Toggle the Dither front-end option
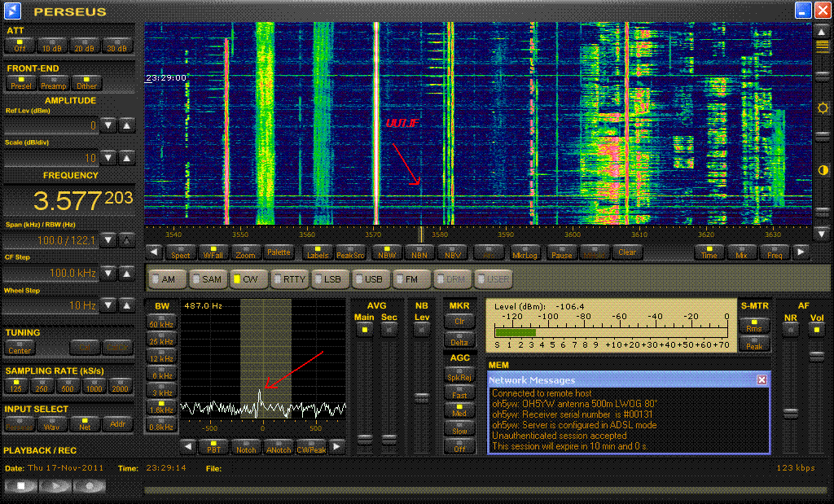This screenshot has height=504, width=834. (x=86, y=83)
